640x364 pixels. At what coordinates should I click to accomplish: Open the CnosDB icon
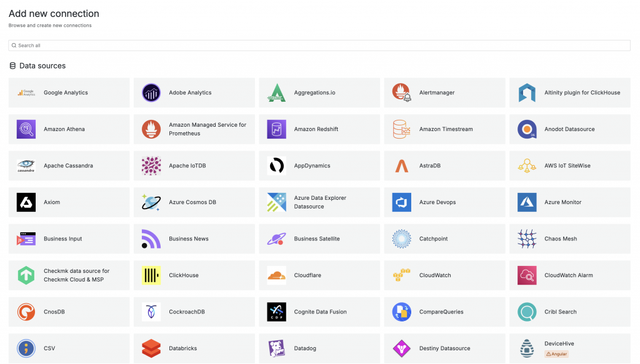26,312
